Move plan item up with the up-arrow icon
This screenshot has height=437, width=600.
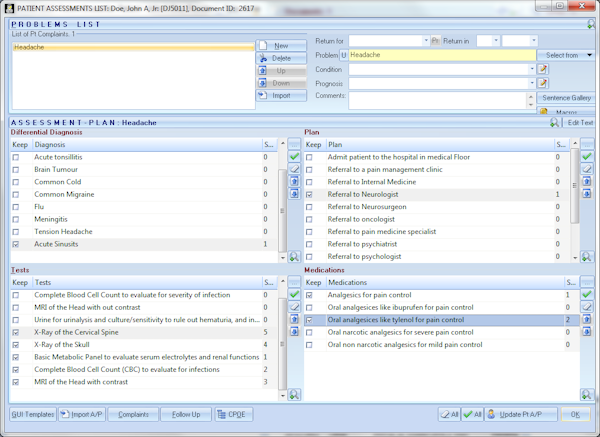[x=587, y=181]
